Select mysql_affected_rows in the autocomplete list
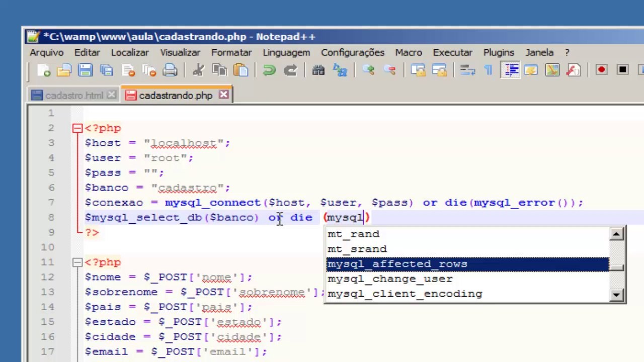 coord(467,264)
